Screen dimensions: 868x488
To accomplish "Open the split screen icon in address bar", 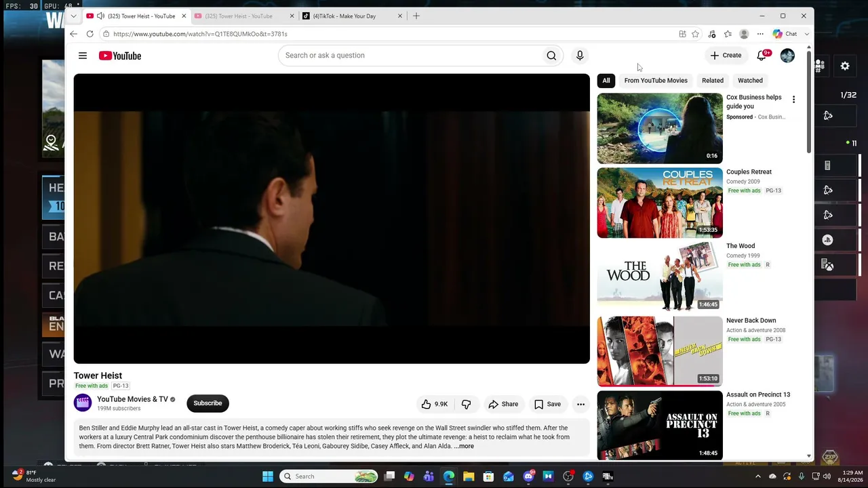I will 682,34.
